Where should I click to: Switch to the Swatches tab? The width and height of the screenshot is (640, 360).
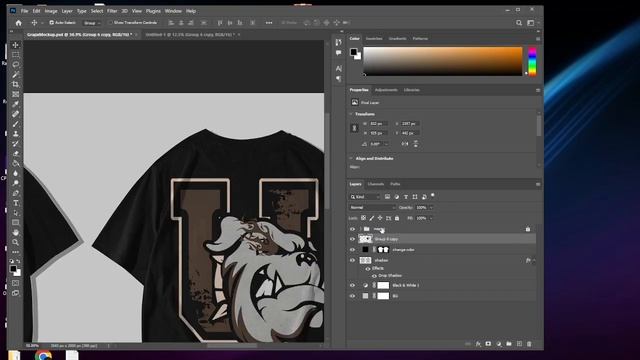[374, 39]
